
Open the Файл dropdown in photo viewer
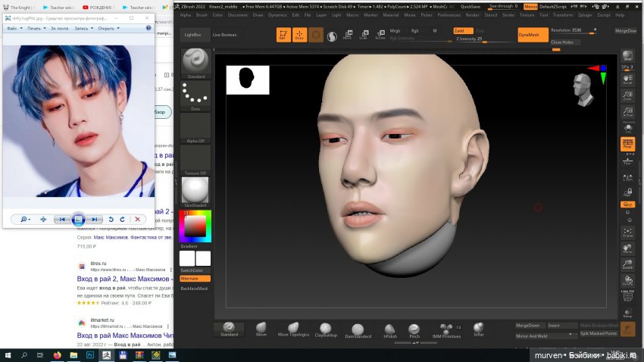pyautogui.click(x=14, y=28)
